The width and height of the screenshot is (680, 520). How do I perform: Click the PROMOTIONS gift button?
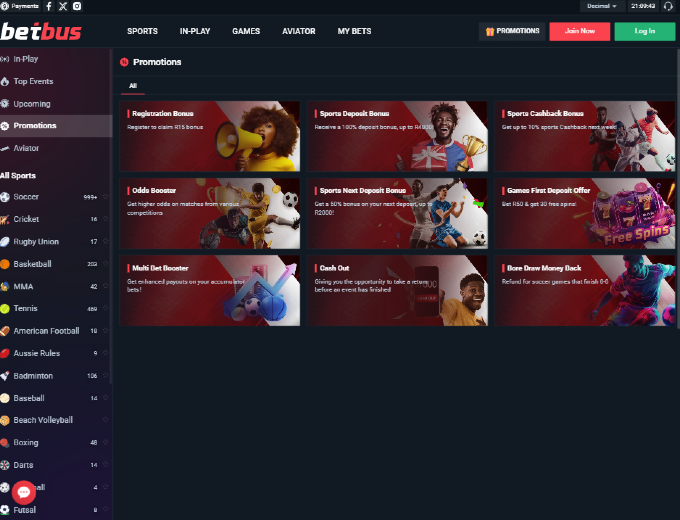click(x=512, y=31)
